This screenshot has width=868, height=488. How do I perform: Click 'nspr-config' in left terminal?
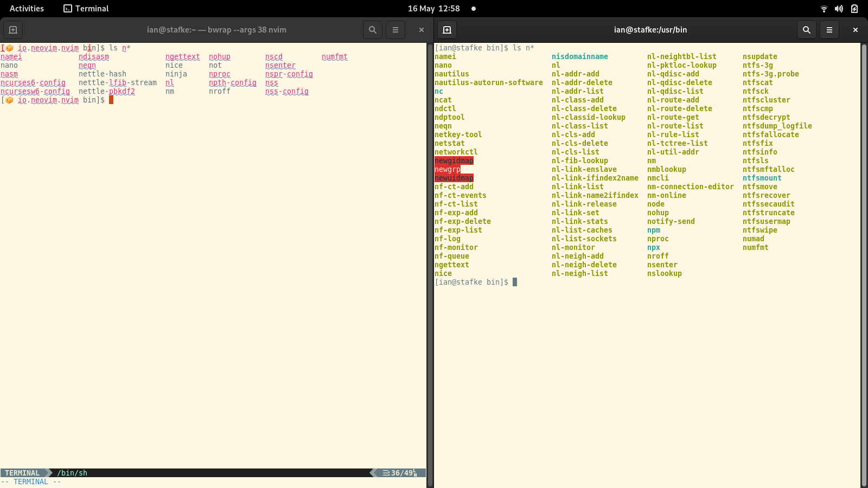pos(289,74)
